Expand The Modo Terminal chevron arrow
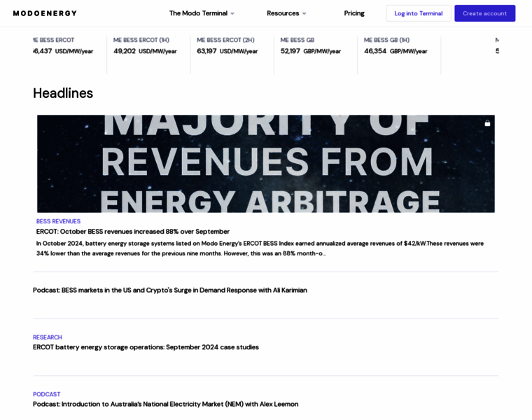 [x=232, y=13]
